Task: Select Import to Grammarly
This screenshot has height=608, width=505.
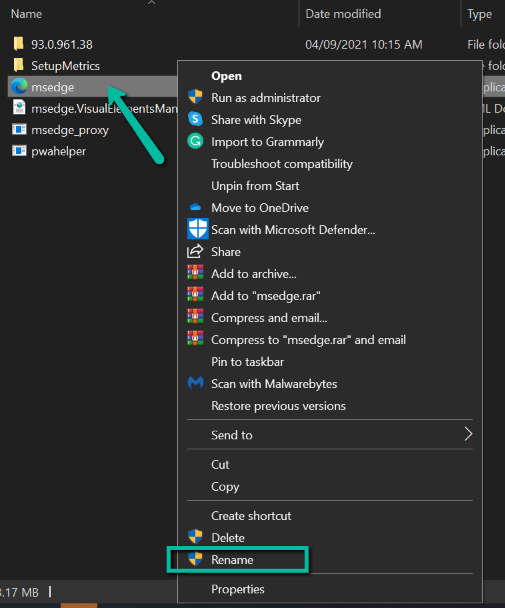Action: (267, 142)
